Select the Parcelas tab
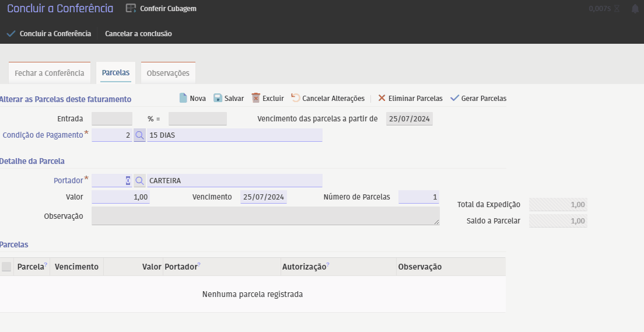This screenshot has height=332, width=644. point(116,74)
